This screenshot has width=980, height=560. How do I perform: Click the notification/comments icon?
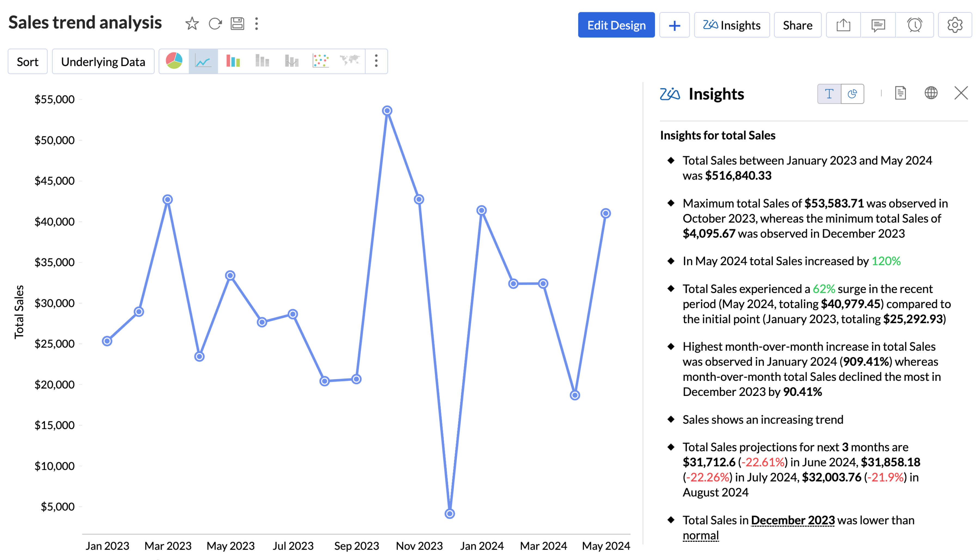coord(879,25)
